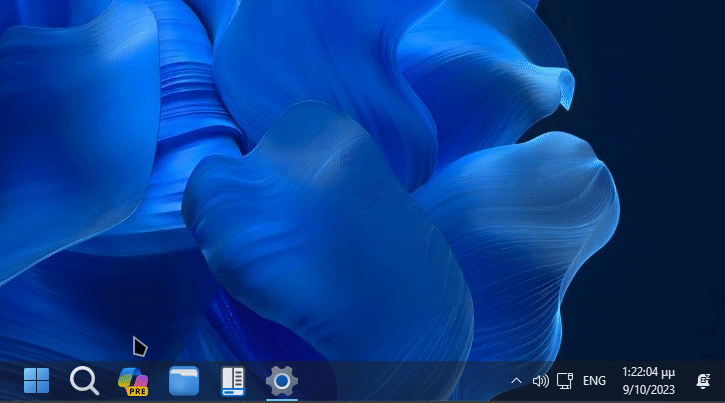Image resolution: width=725 pixels, height=403 pixels.
Task: Open notifications bell with do-not-disturb
Action: pos(703,381)
